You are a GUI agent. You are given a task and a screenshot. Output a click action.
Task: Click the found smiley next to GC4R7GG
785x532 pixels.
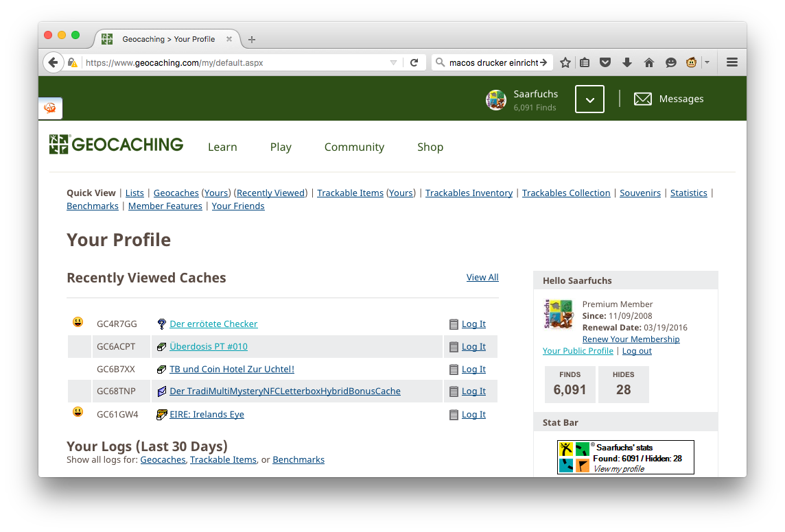[x=78, y=322]
